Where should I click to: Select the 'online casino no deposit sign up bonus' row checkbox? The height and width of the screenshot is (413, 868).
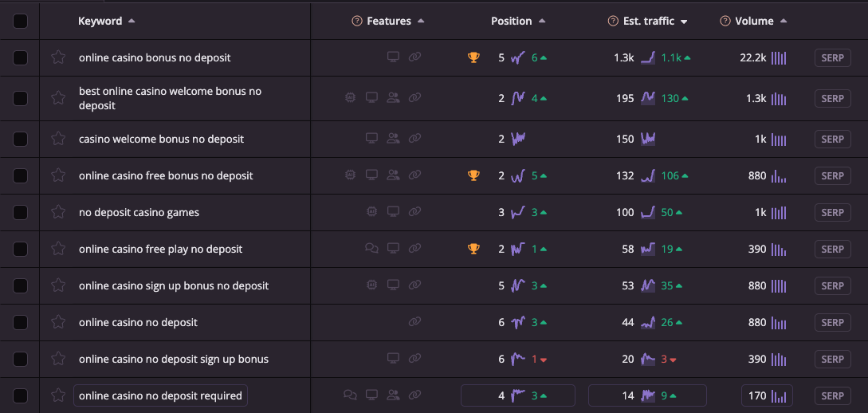(20, 359)
